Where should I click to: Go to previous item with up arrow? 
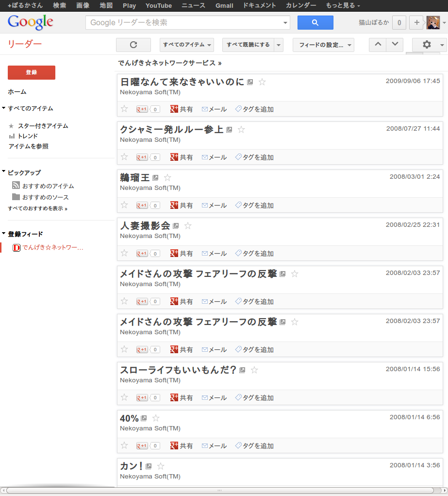[x=378, y=44]
